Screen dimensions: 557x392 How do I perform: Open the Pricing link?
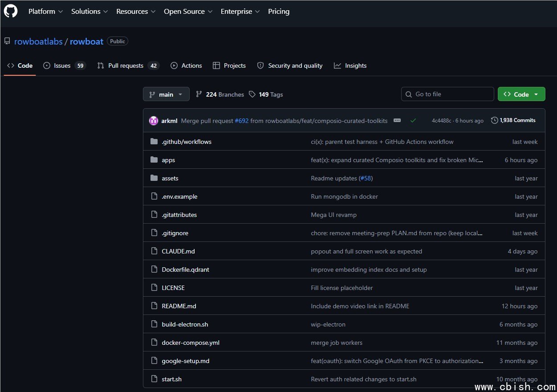pyautogui.click(x=279, y=12)
